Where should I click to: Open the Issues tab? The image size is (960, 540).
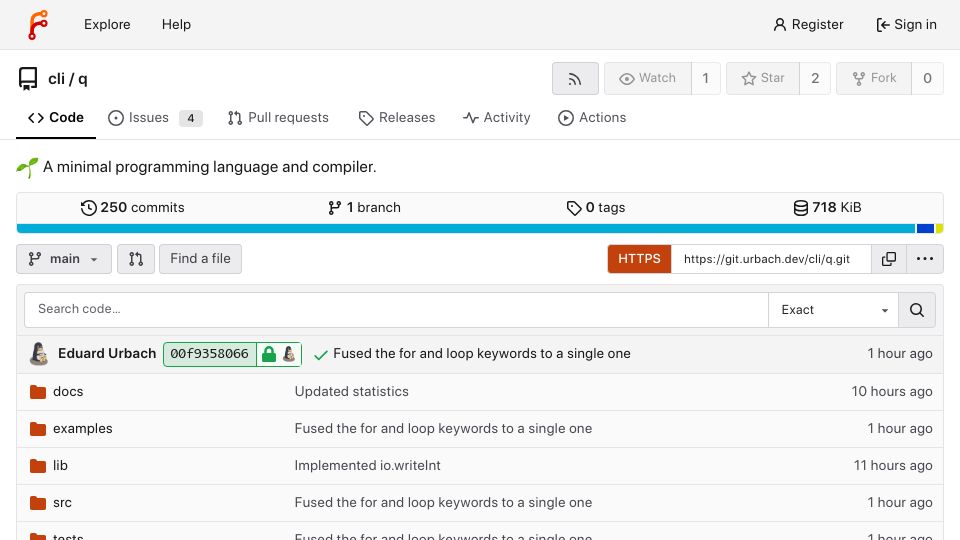coord(155,118)
